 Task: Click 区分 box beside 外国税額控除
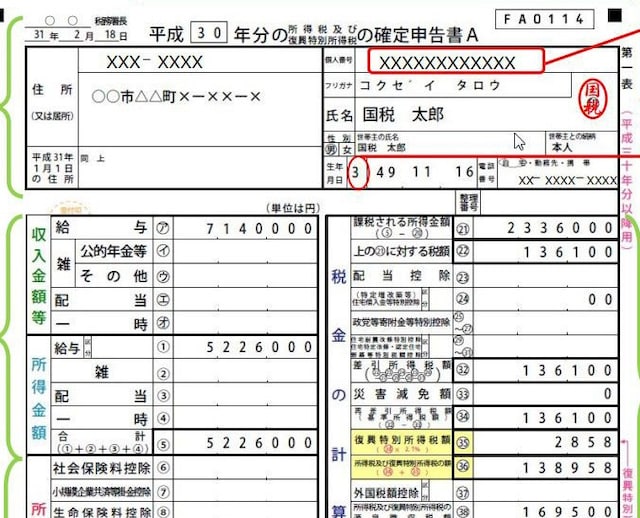(x=425, y=491)
